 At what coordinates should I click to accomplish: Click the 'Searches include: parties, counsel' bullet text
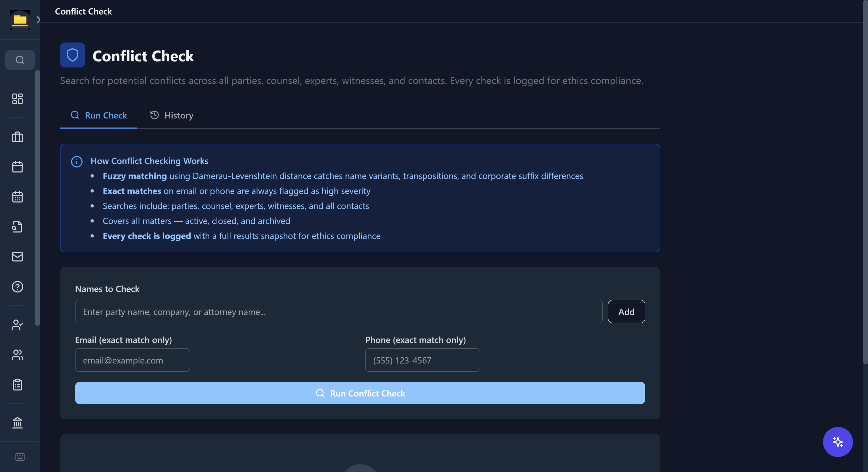click(236, 206)
